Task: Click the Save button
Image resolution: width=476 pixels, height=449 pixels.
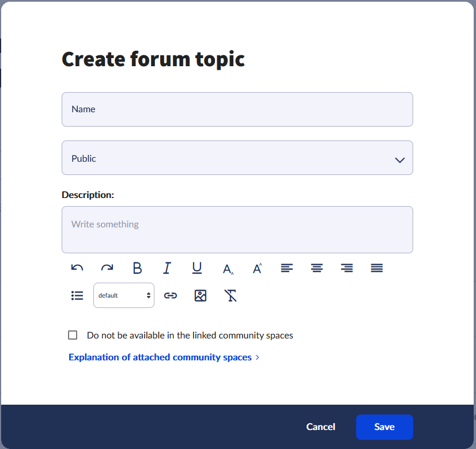Action: click(384, 427)
